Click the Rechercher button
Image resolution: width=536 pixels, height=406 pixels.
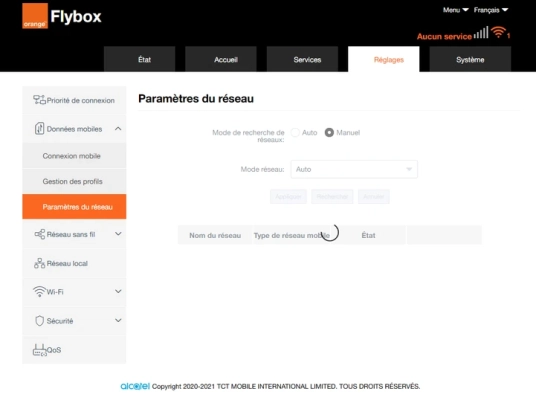point(332,197)
